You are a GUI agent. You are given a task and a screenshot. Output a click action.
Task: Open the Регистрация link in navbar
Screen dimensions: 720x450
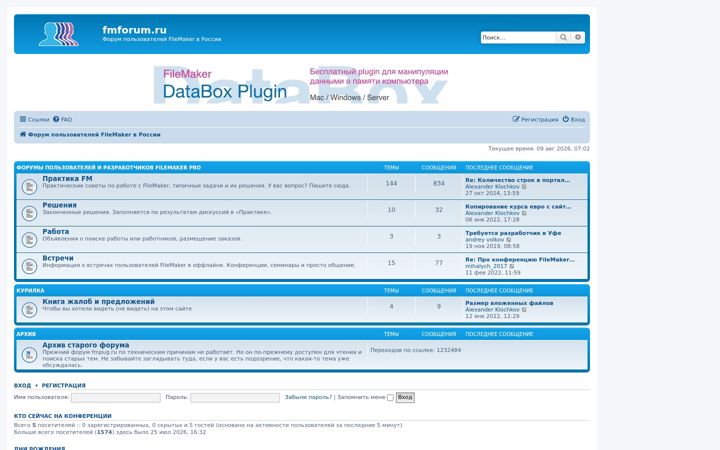coord(535,119)
